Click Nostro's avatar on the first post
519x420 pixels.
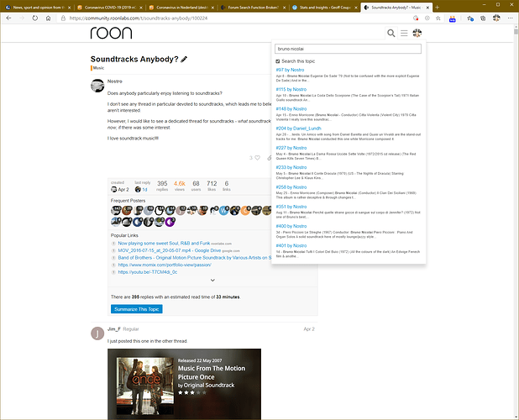pos(97,86)
